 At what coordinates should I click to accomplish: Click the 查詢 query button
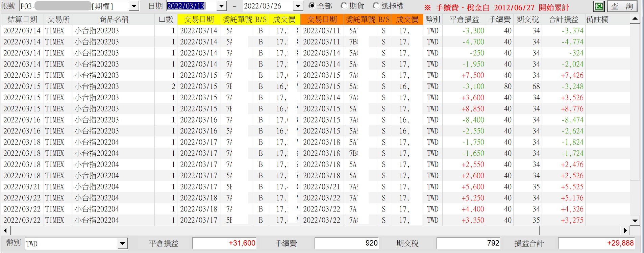pyautogui.click(x=622, y=6)
